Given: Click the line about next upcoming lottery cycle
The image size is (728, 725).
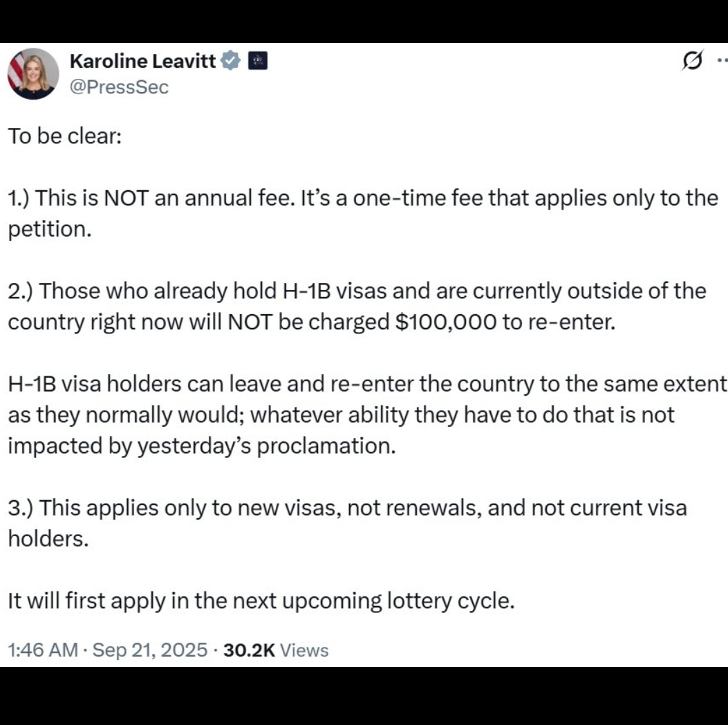Looking at the screenshot, I should pos(261,600).
